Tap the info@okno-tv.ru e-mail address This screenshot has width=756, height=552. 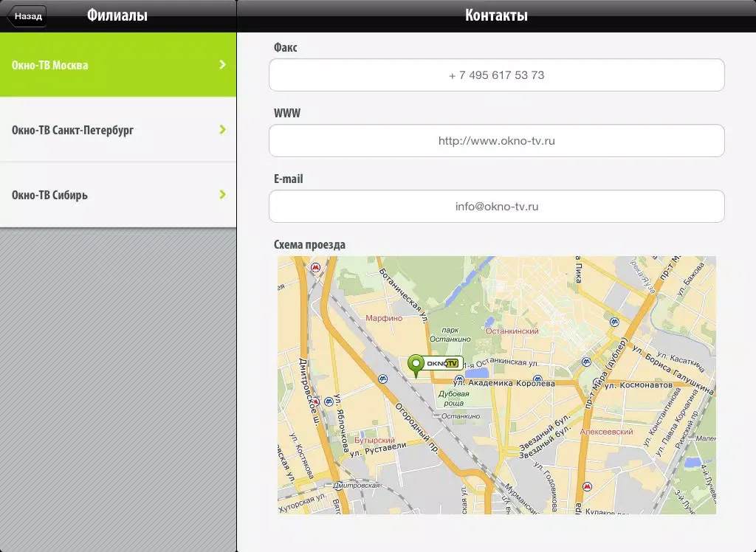[497, 207]
